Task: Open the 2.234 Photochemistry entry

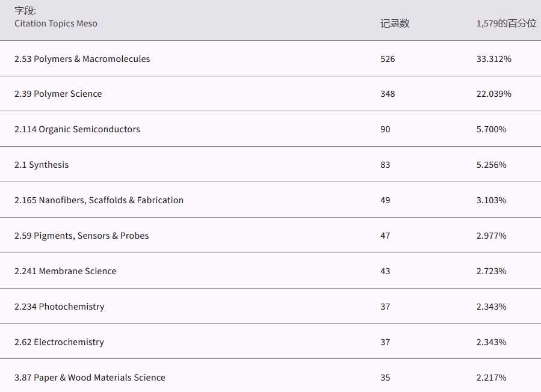Action: 60,307
